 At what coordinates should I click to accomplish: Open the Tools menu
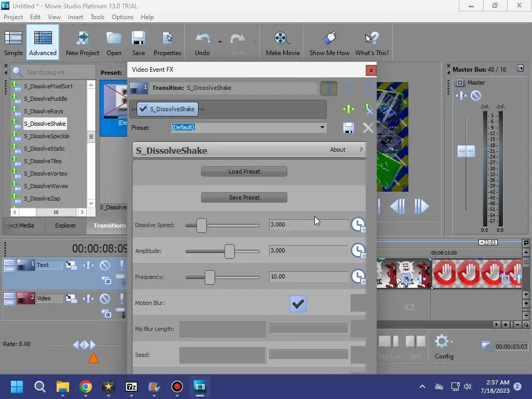point(97,17)
